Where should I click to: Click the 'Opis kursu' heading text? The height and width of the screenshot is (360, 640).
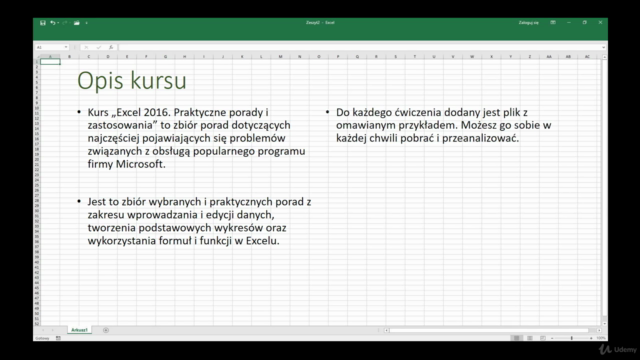132,81
